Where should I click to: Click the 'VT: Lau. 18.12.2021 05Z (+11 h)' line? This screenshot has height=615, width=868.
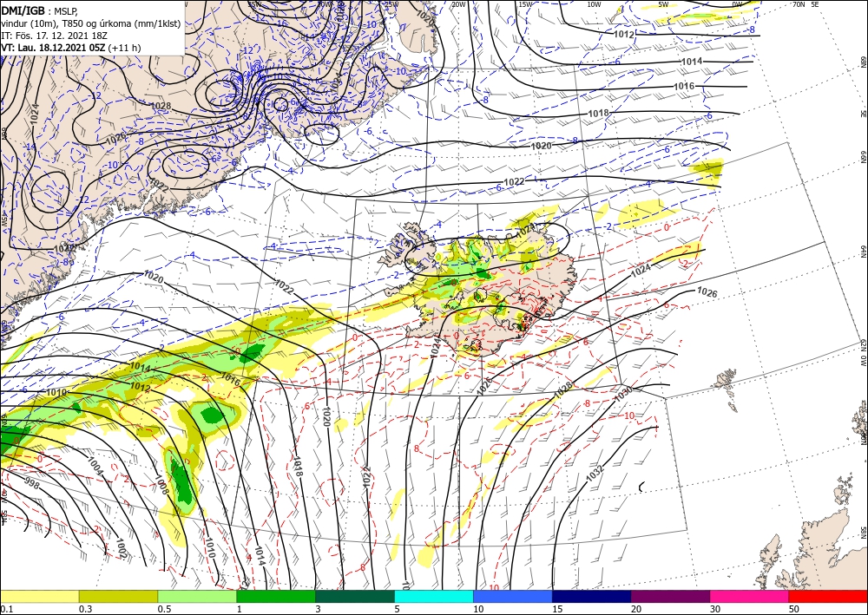click(71, 48)
